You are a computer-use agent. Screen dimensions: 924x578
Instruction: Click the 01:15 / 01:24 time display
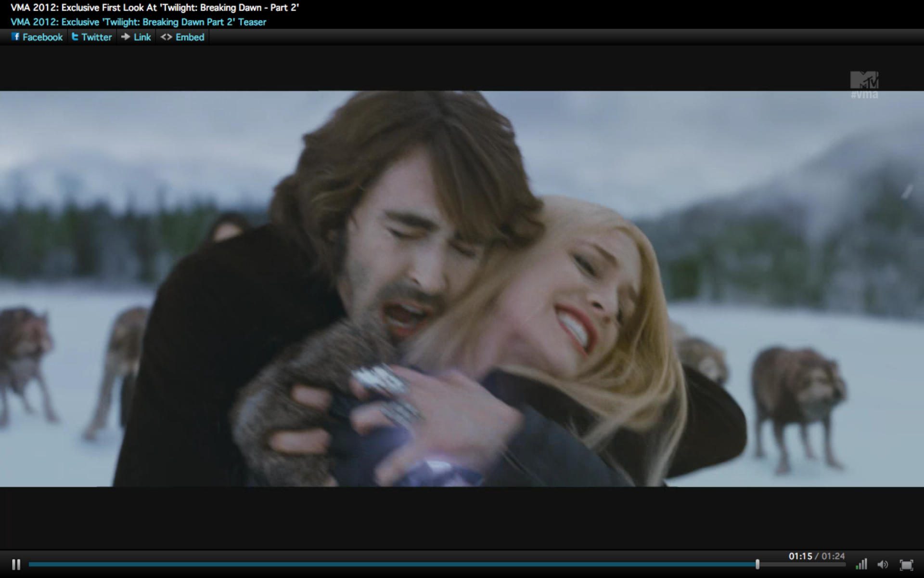point(816,556)
